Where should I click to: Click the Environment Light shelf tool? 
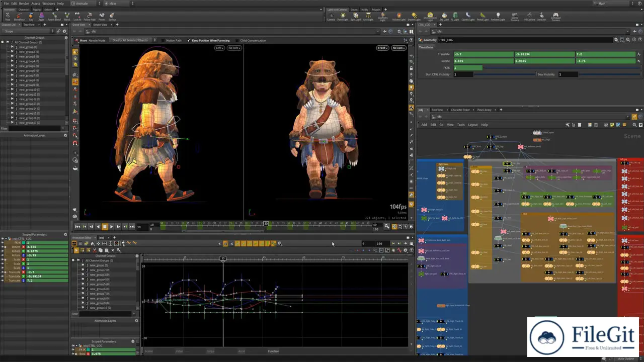point(430,17)
